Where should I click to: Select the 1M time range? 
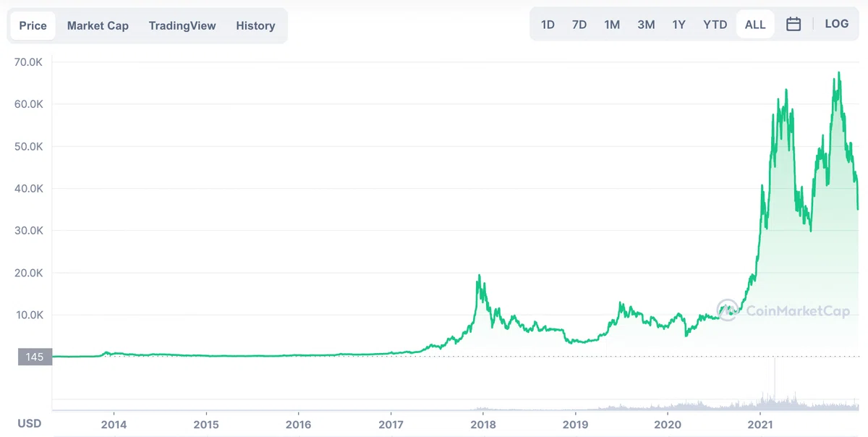[x=612, y=25]
